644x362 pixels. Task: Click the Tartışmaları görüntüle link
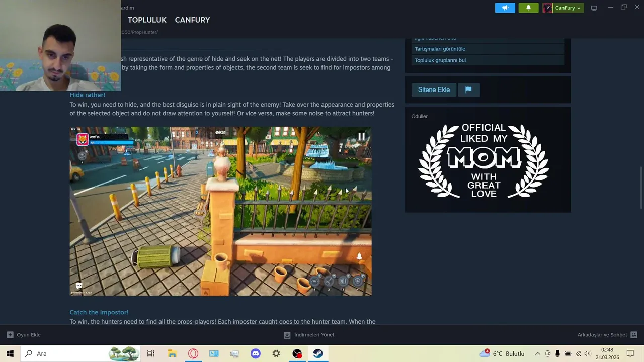click(x=440, y=49)
